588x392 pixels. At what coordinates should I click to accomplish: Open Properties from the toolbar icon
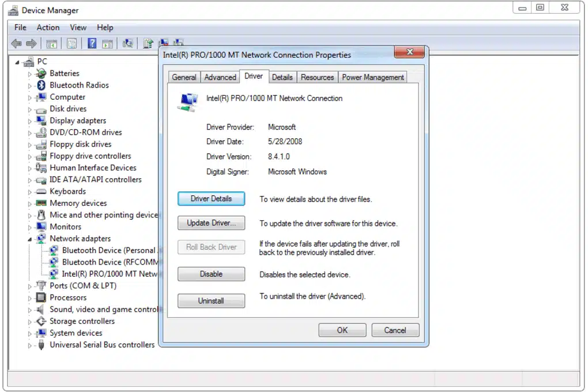pos(71,44)
